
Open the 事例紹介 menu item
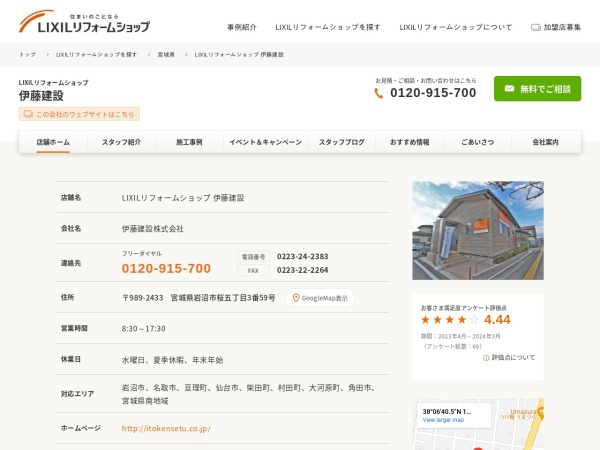(242, 27)
